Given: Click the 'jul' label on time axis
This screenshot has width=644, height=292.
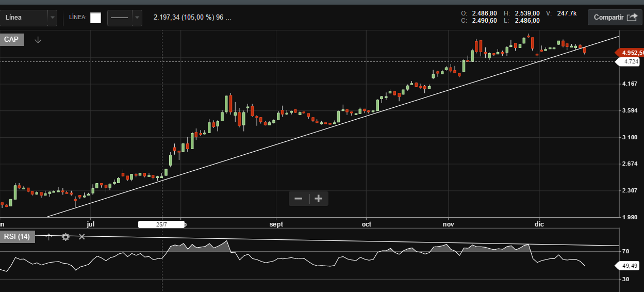Looking at the screenshot, I should coord(91,224).
